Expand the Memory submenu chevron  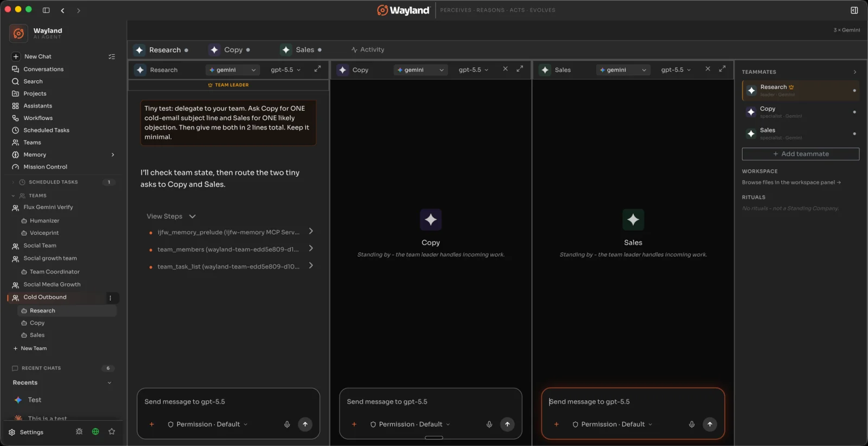pos(113,155)
